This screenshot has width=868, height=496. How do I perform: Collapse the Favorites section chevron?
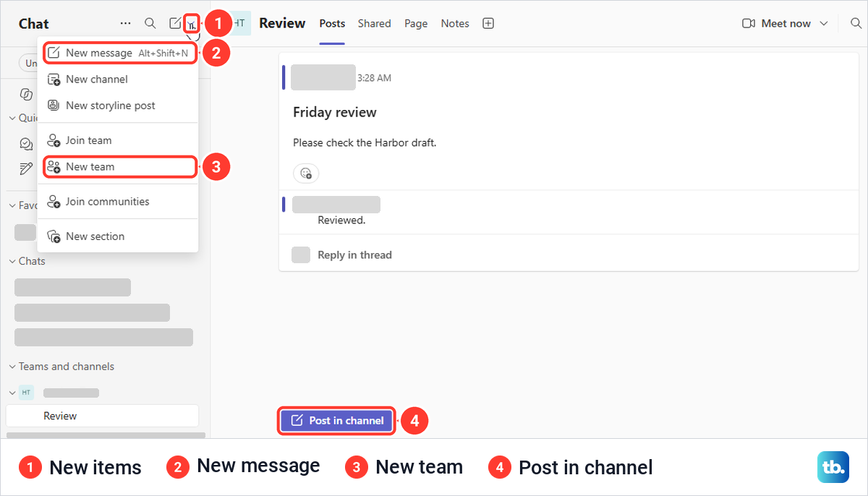click(12, 205)
